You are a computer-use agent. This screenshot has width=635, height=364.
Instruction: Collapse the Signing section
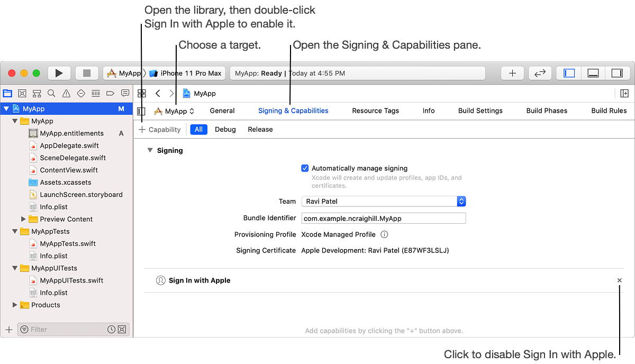tap(150, 150)
